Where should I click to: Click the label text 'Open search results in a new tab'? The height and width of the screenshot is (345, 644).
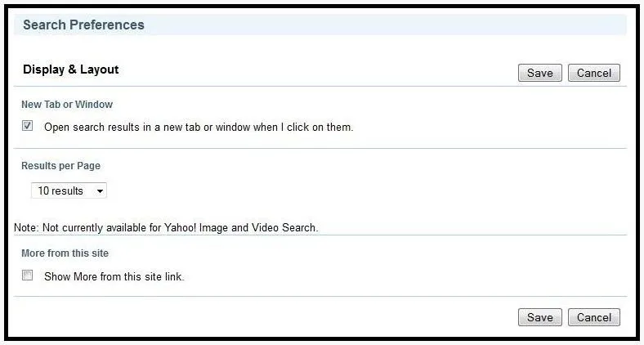coord(123,128)
